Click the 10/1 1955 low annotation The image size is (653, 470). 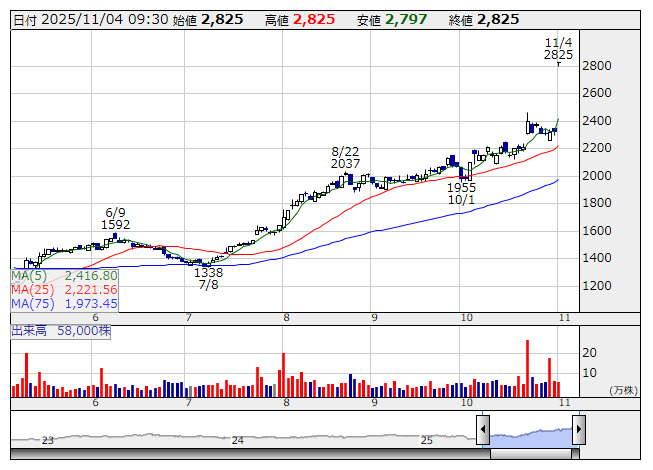pyautogui.click(x=461, y=193)
